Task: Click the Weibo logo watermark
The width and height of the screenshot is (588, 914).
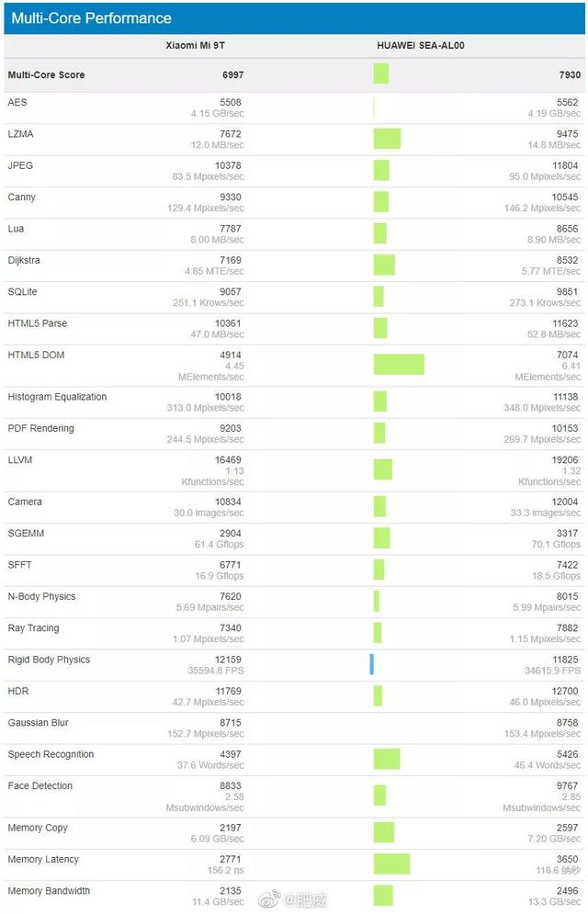Action: [269, 900]
